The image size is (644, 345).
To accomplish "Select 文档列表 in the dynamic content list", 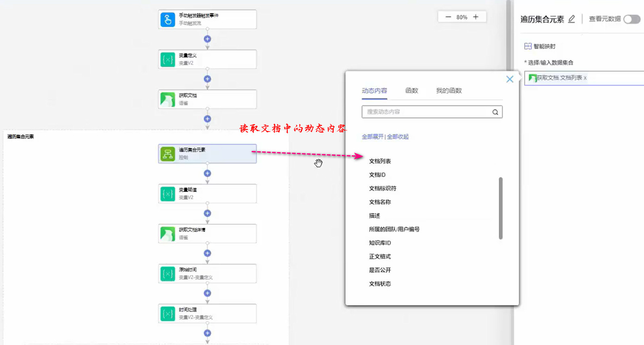I will tap(380, 161).
